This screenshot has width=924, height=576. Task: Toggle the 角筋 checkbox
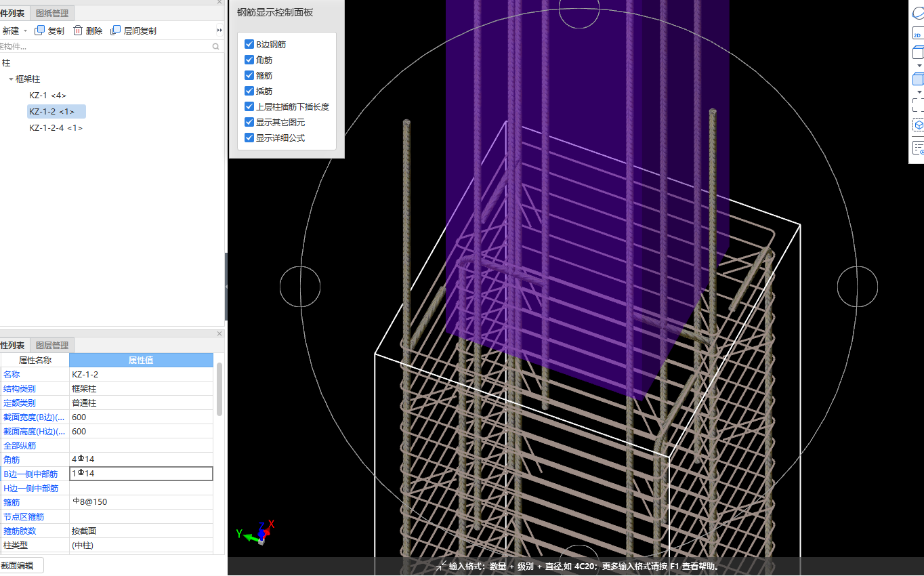pyautogui.click(x=249, y=60)
